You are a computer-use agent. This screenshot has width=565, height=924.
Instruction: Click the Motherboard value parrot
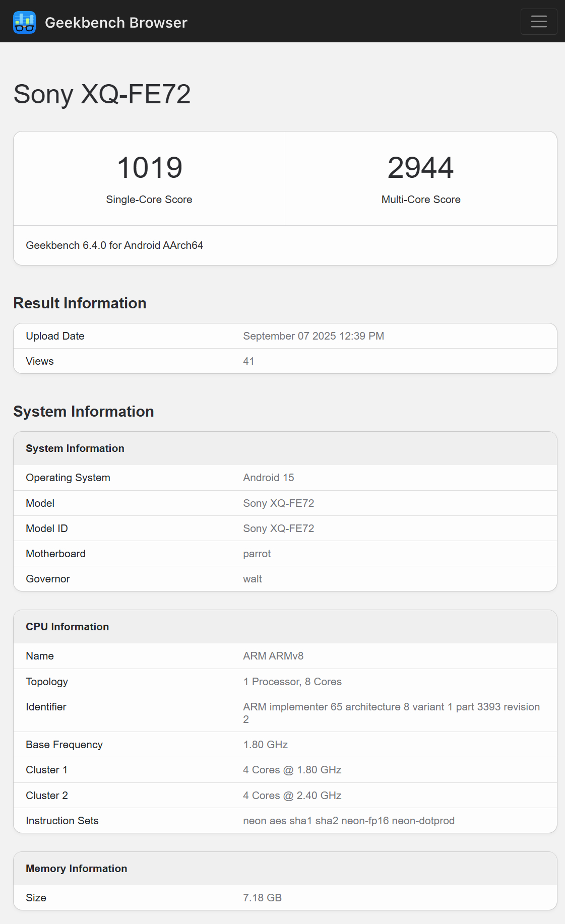(x=257, y=554)
